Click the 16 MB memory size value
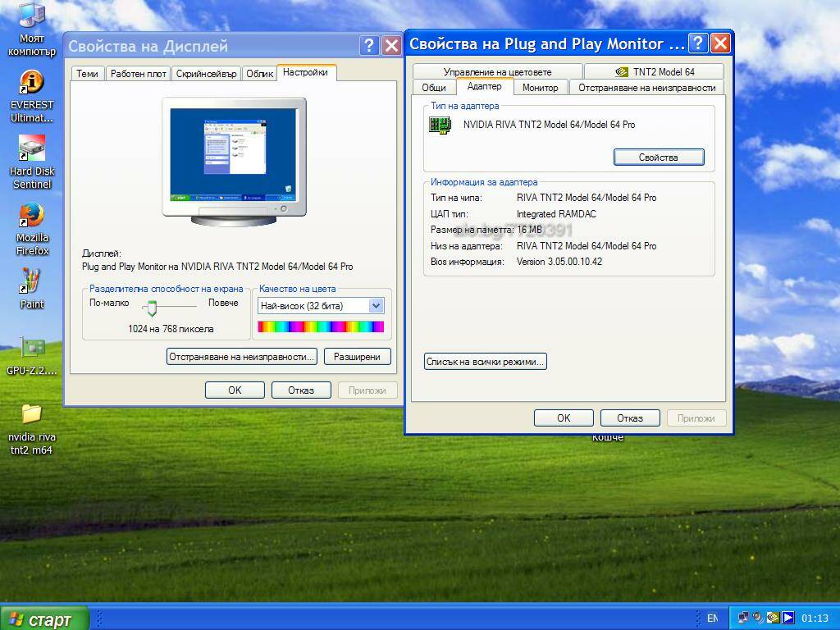Image resolution: width=840 pixels, height=630 pixels. (530, 230)
